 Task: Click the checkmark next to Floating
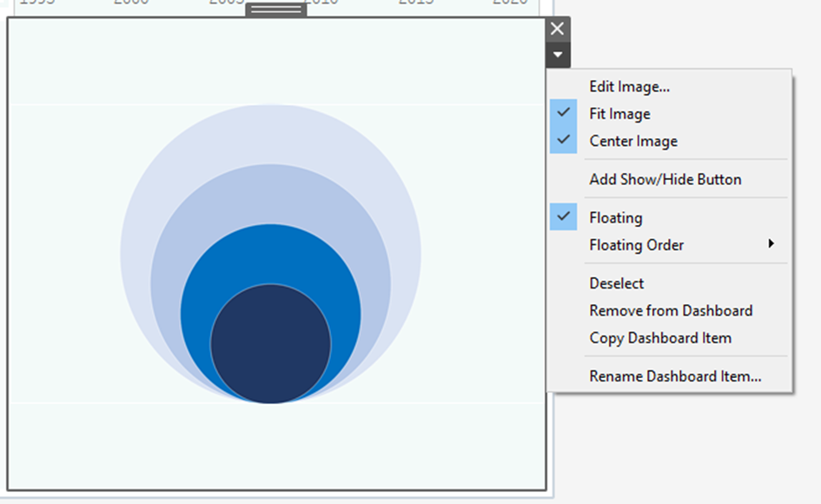tap(562, 217)
